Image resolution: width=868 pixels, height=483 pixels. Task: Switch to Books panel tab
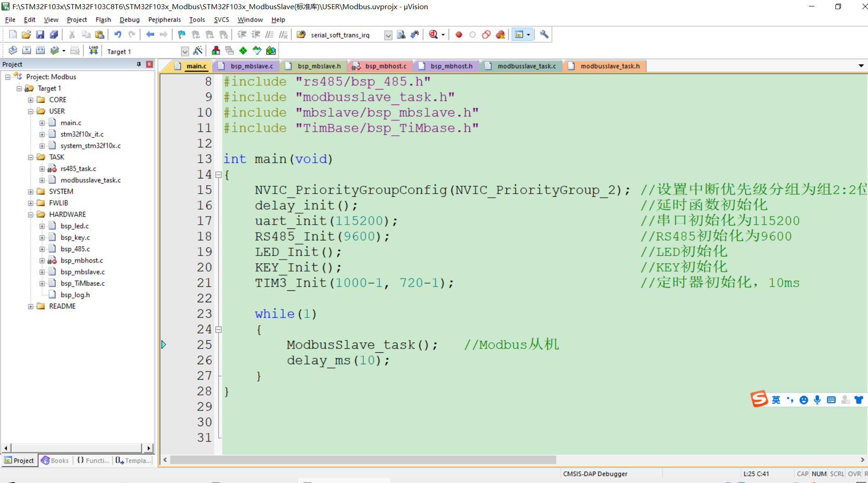(55, 461)
